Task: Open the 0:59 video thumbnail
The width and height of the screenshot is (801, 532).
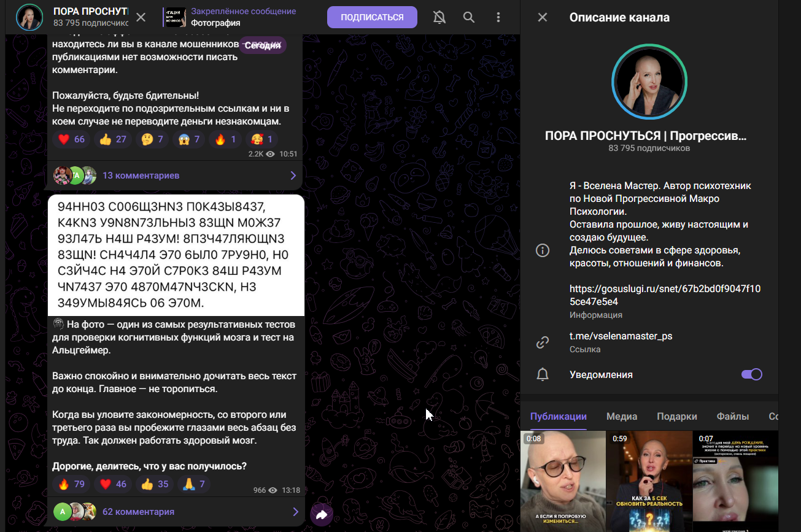Action: pos(649,482)
